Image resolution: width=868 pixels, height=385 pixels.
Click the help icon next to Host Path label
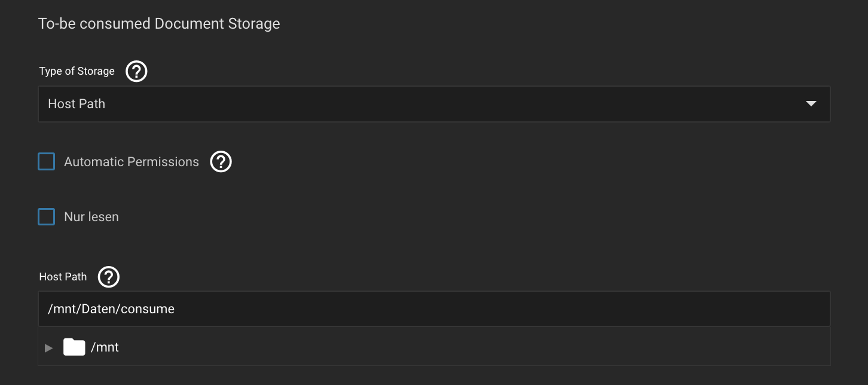point(109,277)
